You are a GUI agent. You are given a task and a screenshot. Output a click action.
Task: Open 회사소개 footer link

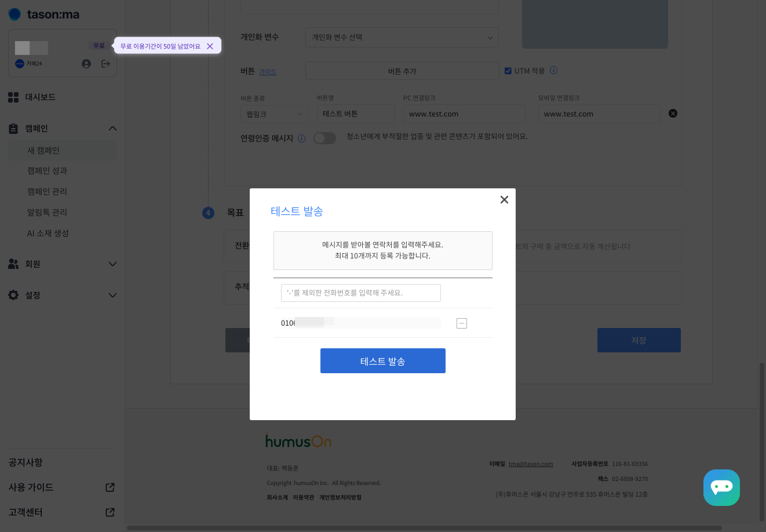pos(277,497)
